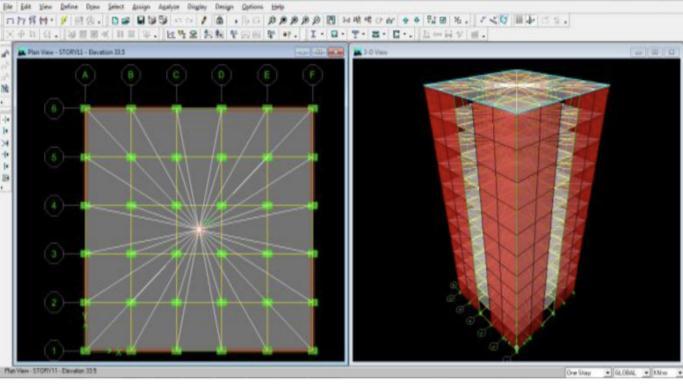The image size is (683, 386).
Task: Click grid bubble 6 in plan view
Action: [x=54, y=108]
